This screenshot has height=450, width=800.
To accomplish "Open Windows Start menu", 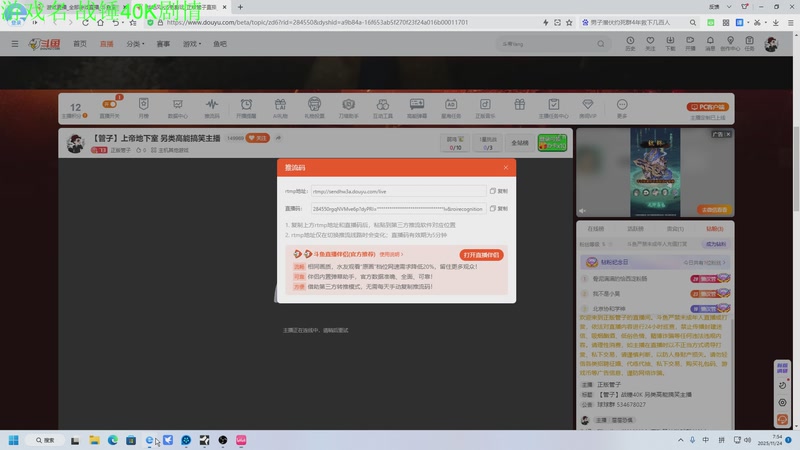I will (14, 440).
